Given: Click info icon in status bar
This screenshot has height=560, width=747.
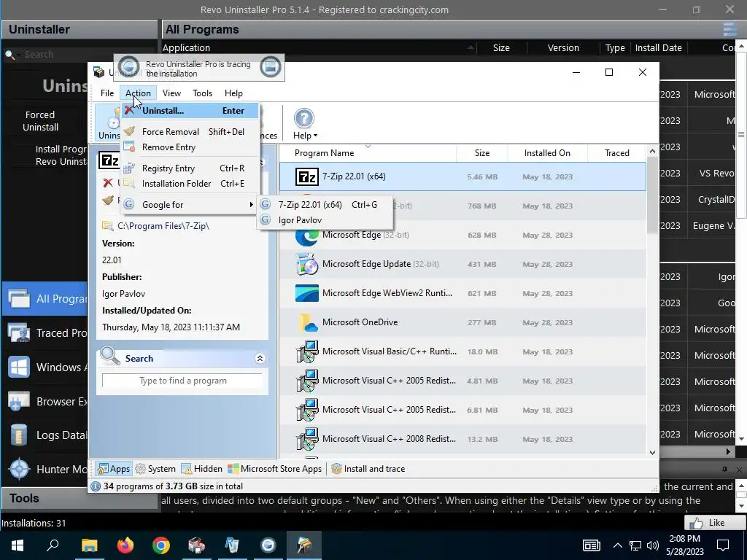Looking at the screenshot, I should [96, 486].
